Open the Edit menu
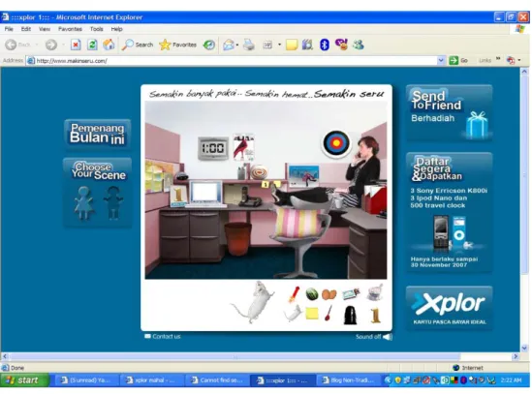The width and height of the screenshot is (532, 394). click(26, 29)
